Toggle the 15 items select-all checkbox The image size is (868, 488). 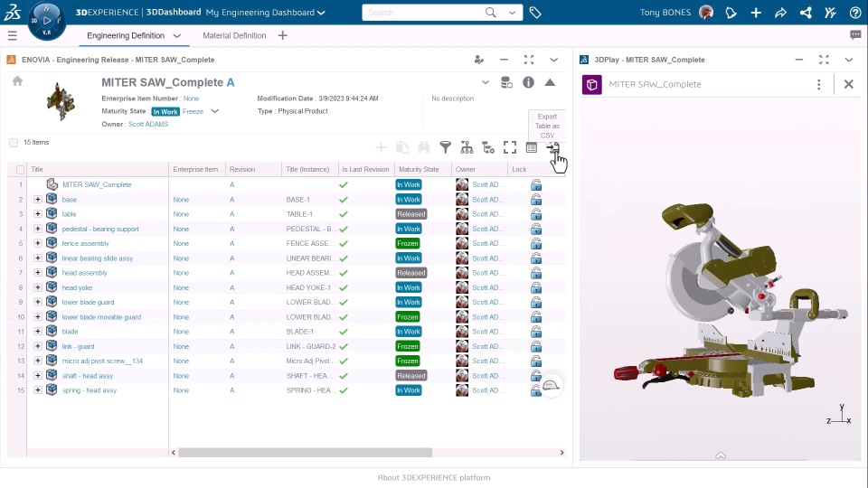tap(14, 143)
